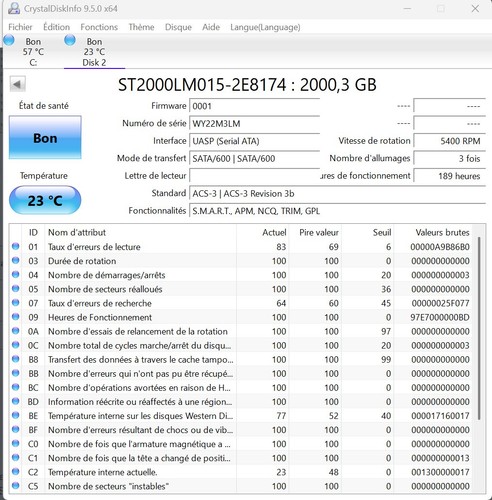The width and height of the screenshot is (492, 500).
Task: Click status dot for attribute 01 read error rate
Action: [x=15, y=246]
